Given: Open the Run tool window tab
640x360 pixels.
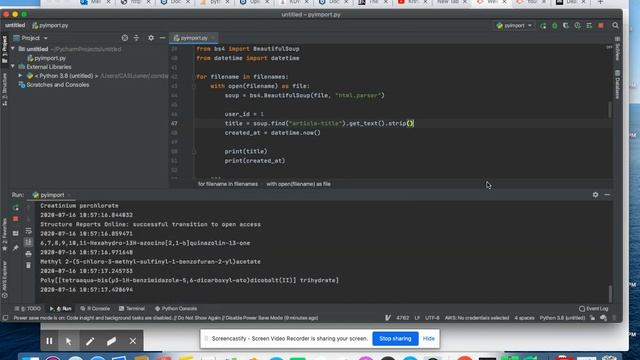Looking at the screenshot, I should (60, 309).
